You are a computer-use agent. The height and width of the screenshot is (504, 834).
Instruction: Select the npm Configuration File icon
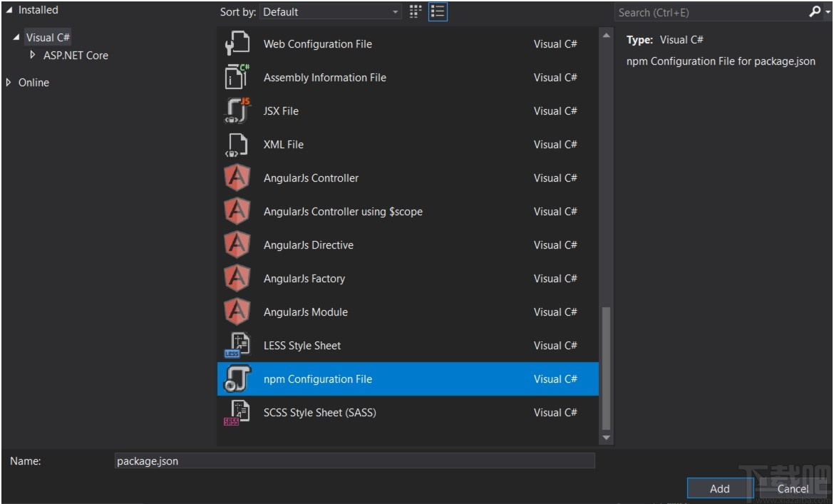236,379
